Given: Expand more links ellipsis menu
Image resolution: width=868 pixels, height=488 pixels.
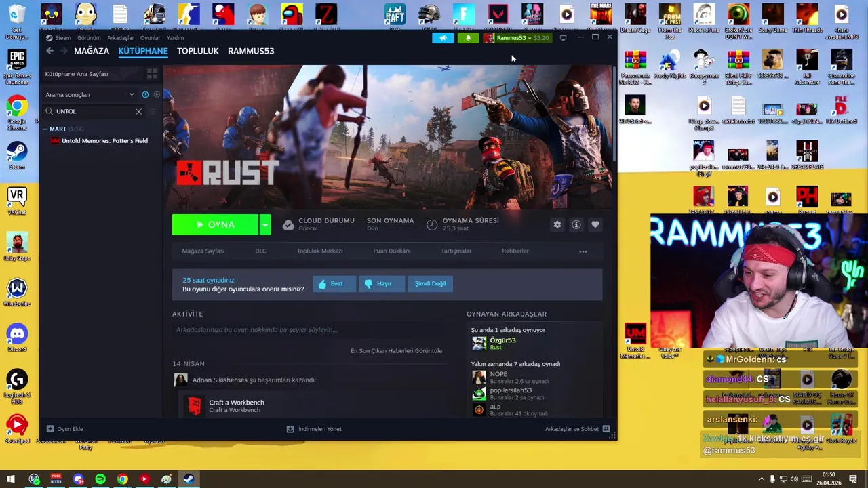Looking at the screenshot, I should click(583, 251).
